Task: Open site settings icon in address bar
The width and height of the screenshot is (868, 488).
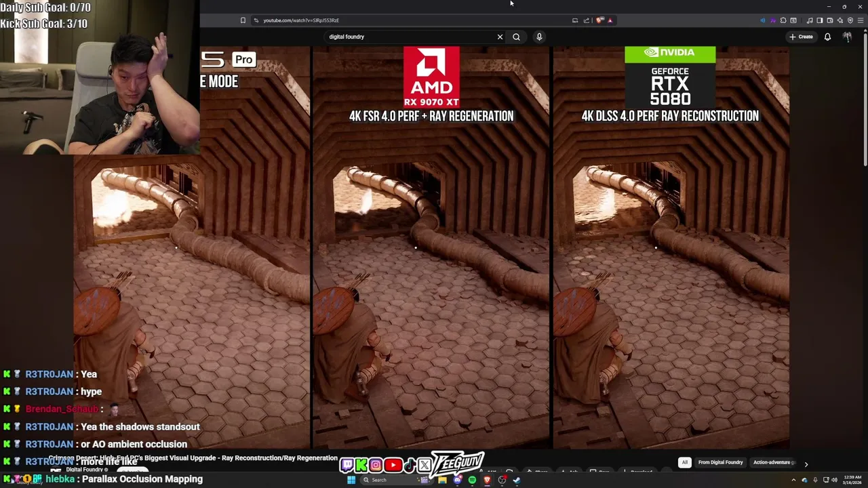Action: [256, 20]
